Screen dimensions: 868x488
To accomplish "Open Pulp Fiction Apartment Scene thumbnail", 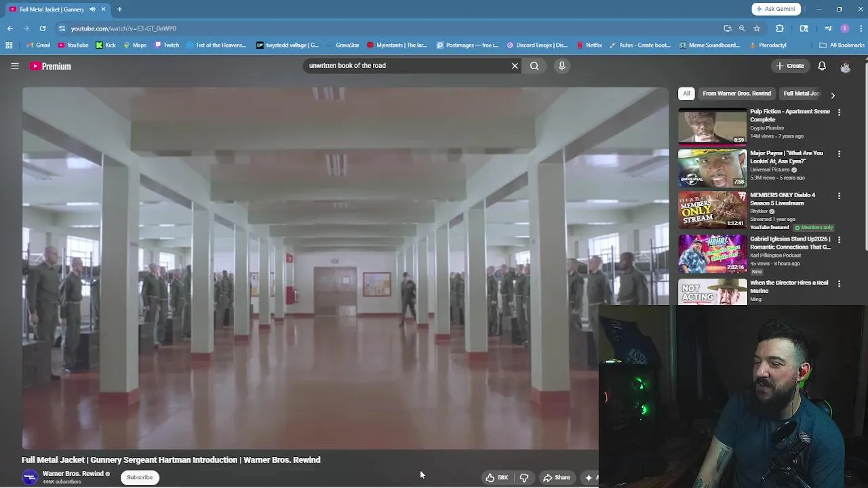I will [x=712, y=126].
